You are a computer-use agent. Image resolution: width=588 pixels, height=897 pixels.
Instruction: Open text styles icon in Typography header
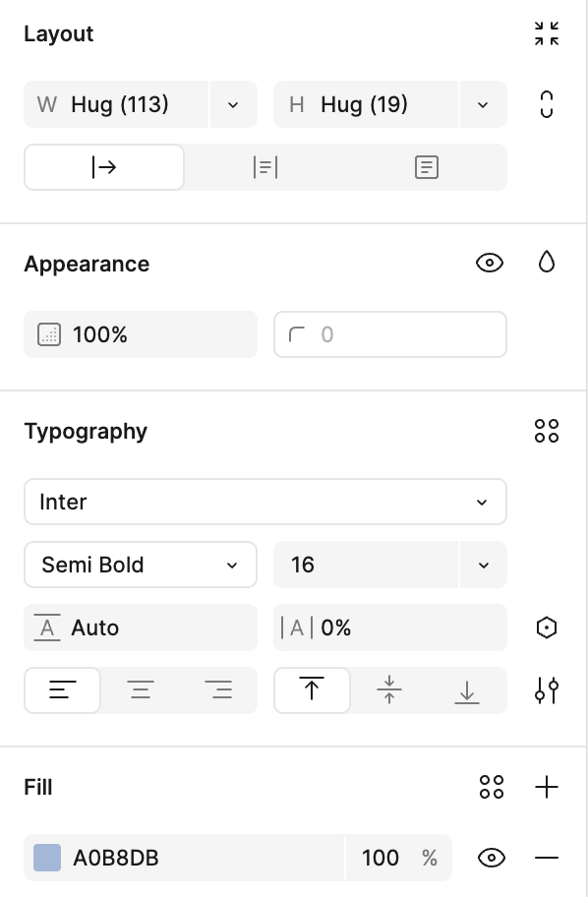(547, 431)
